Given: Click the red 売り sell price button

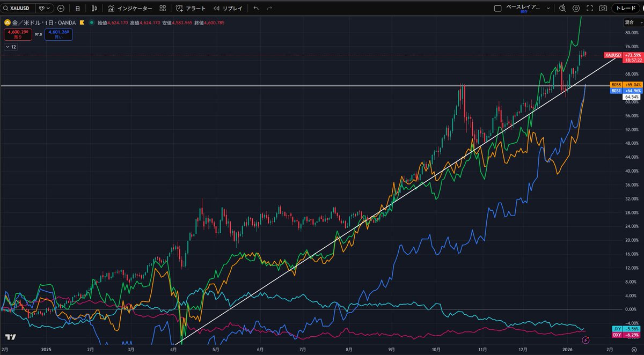Looking at the screenshot, I should (17, 34).
